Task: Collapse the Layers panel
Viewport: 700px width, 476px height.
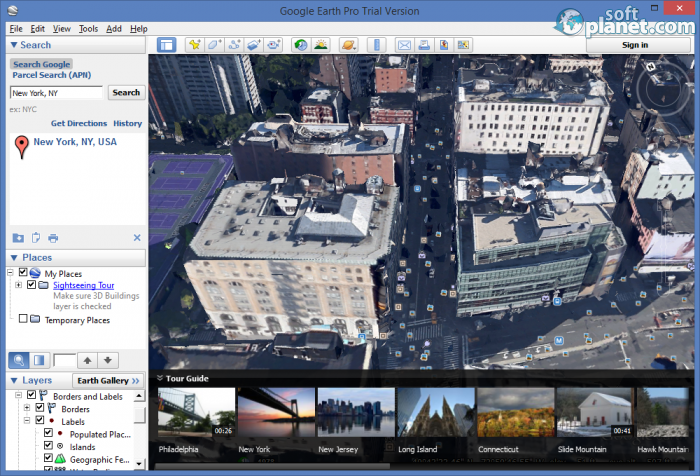Action: pyautogui.click(x=14, y=380)
